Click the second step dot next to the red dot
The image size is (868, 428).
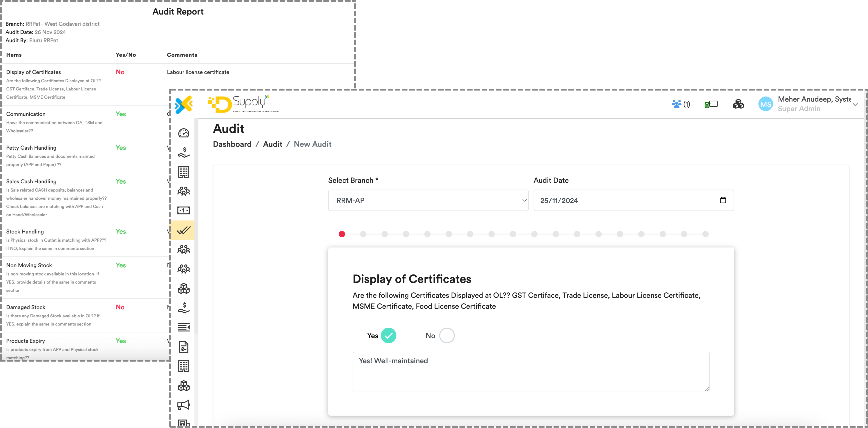click(x=363, y=234)
